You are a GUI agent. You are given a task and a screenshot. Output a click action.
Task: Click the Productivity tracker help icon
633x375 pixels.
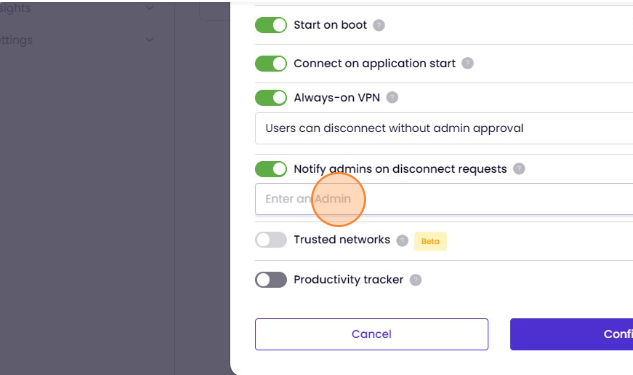pos(415,280)
